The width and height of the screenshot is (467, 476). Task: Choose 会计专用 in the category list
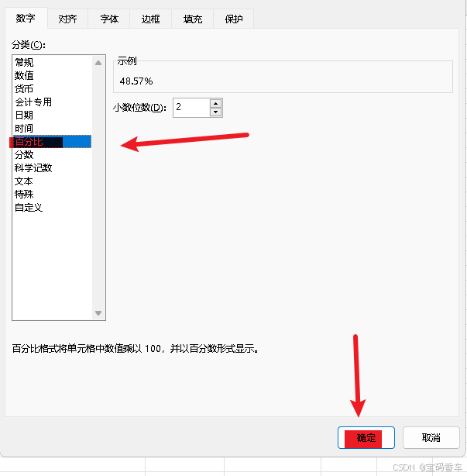52,102
